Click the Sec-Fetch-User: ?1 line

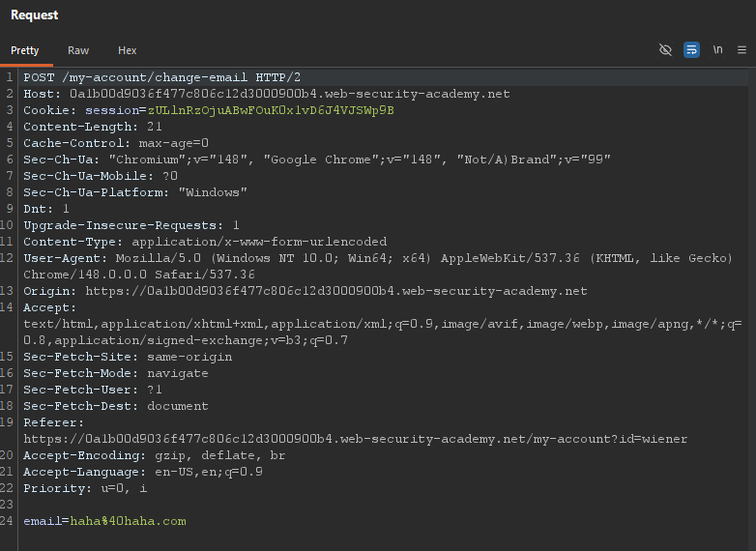tap(93, 390)
